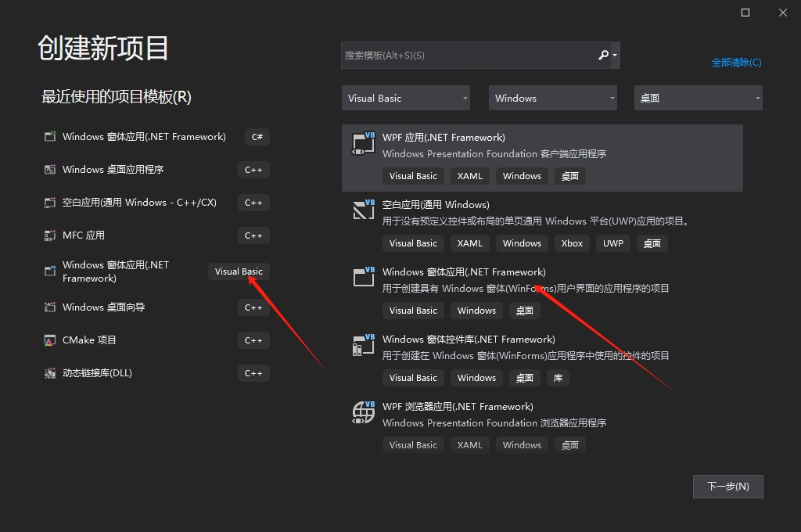Click the Visual Basic tag under WPF 应用
Screen dimensions: 801x532
tap(413, 176)
